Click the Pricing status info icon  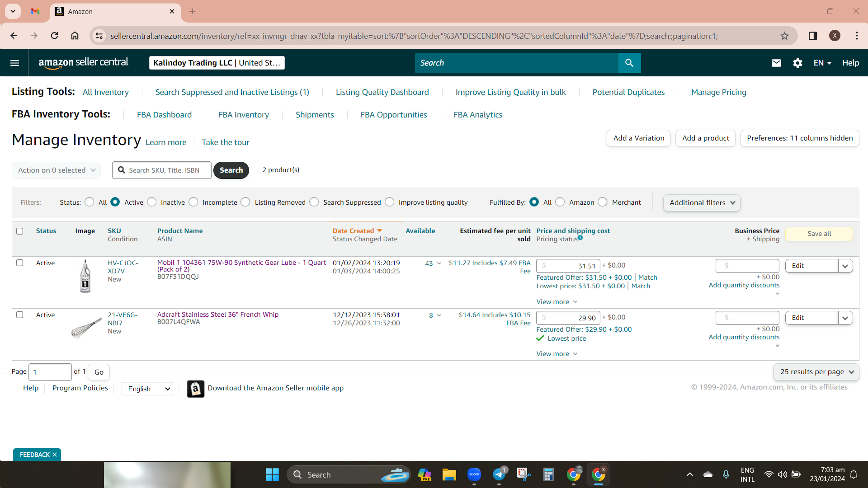click(x=580, y=238)
